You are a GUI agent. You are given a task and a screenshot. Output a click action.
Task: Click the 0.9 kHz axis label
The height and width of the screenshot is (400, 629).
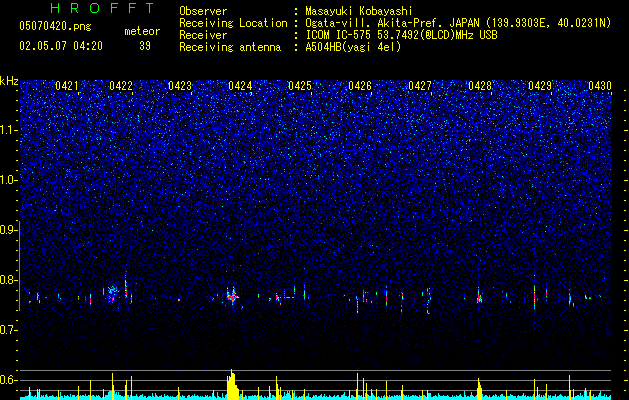(9, 230)
